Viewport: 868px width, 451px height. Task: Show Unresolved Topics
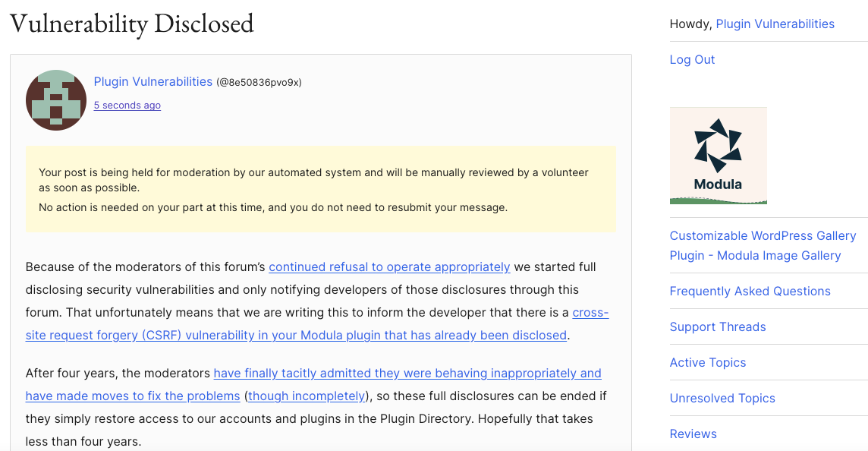coord(722,399)
